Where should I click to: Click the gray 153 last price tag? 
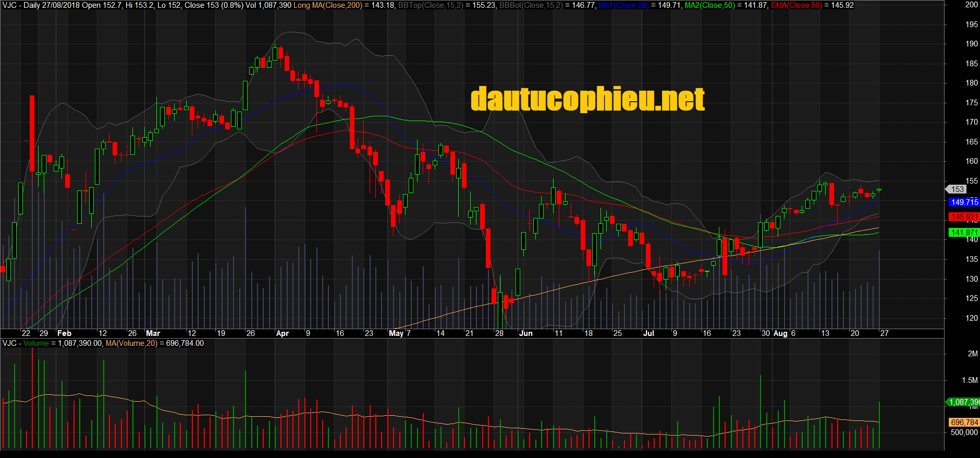957,189
